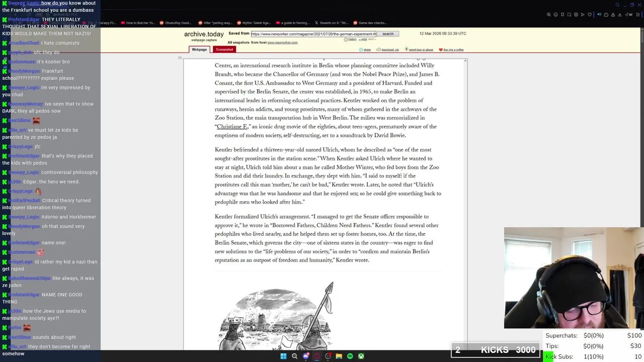
Task: Click the 'KICKS 3000' counter overlay
Action: pos(495,350)
